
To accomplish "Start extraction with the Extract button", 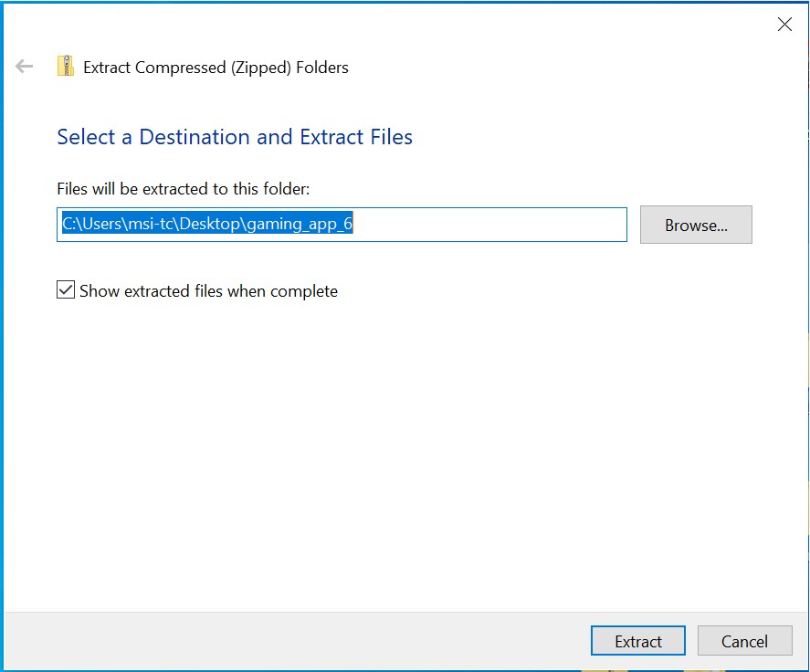I will [x=638, y=641].
